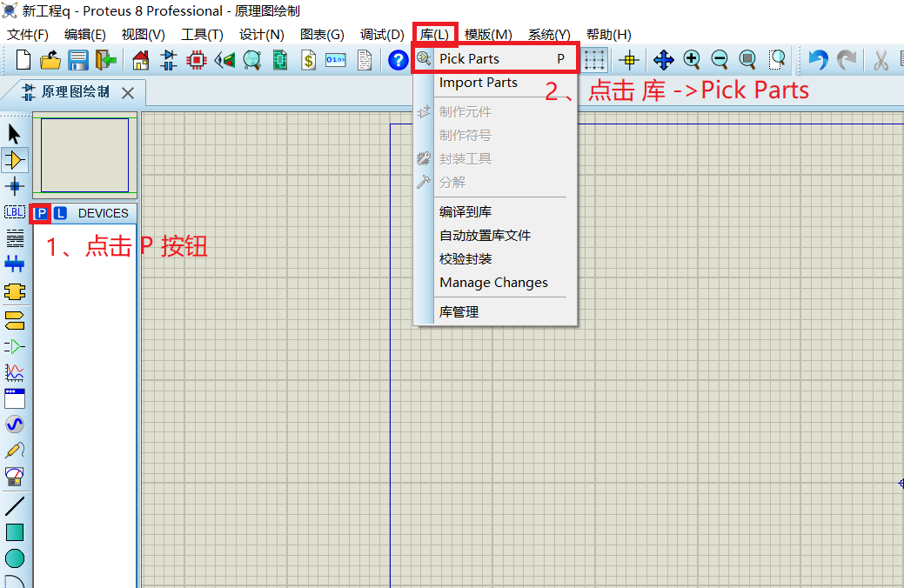
Task: Open the 设计(N) menu
Action: 262,35
